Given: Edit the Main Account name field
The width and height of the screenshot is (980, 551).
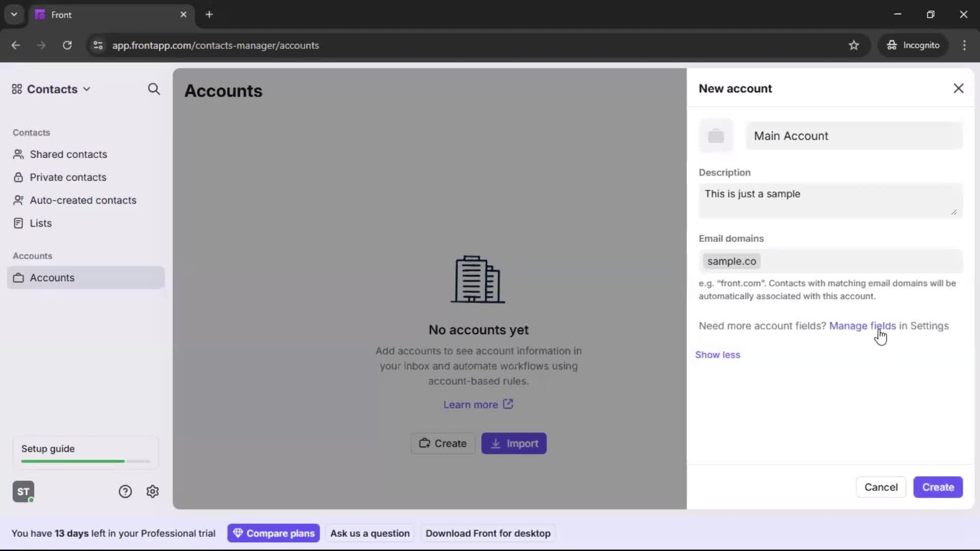Looking at the screenshot, I should pos(854,136).
